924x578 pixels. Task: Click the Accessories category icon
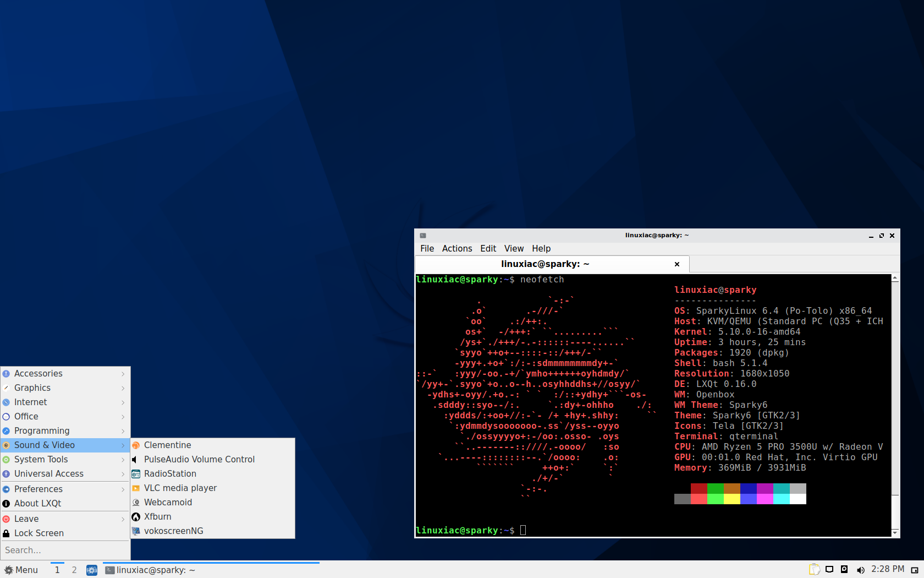pyautogui.click(x=6, y=374)
